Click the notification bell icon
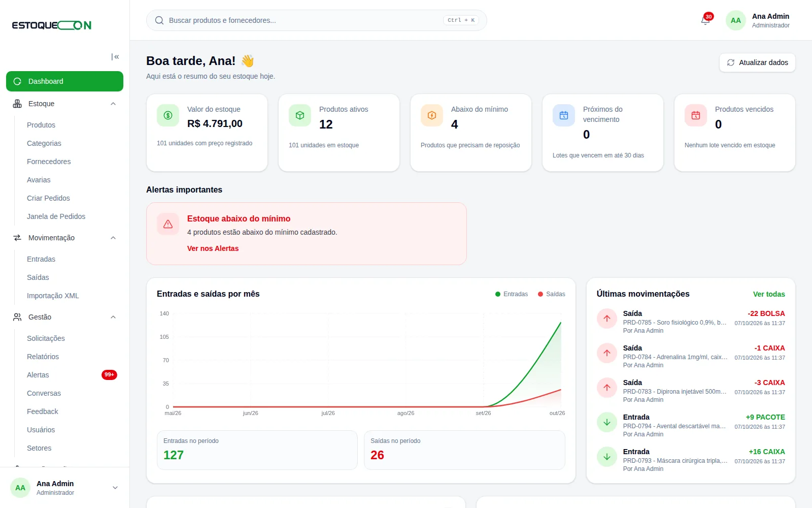Image resolution: width=812 pixels, height=508 pixels. click(x=705, y=20)
